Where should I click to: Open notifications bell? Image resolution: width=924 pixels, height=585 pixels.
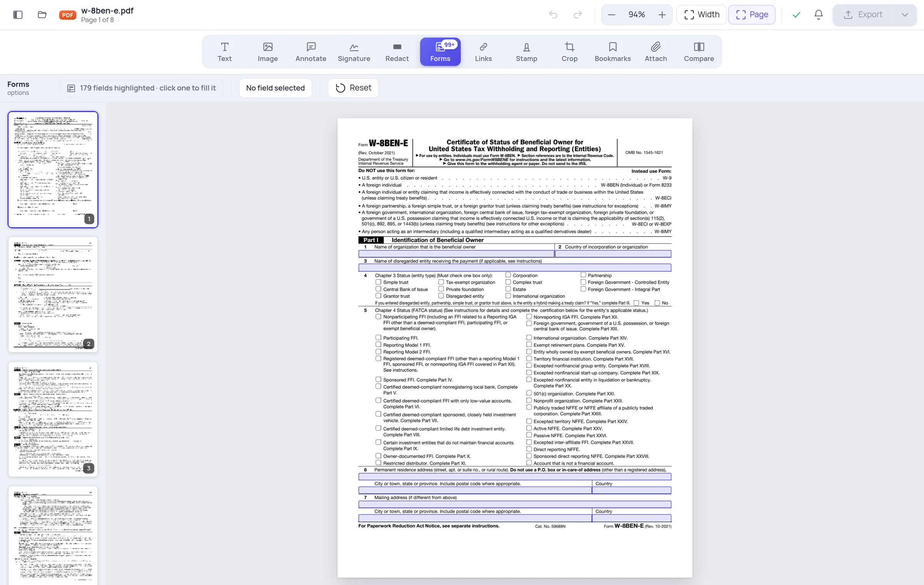pos(819,15)
